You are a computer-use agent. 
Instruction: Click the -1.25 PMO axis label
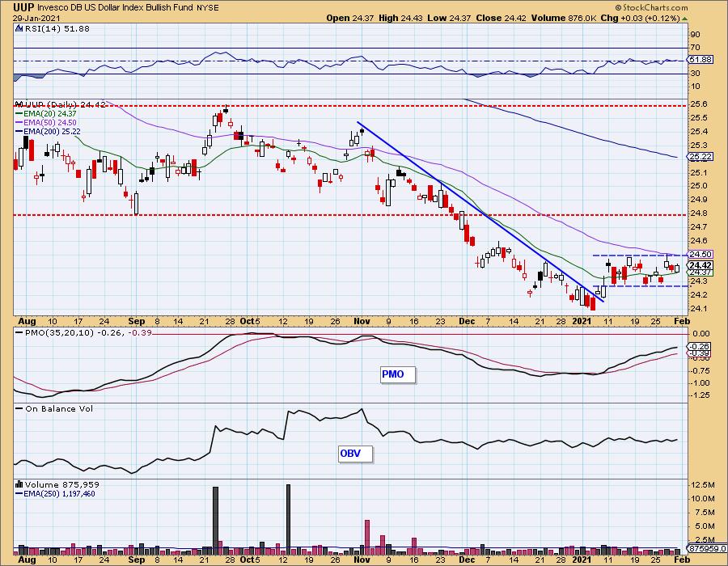pos(700,395)
